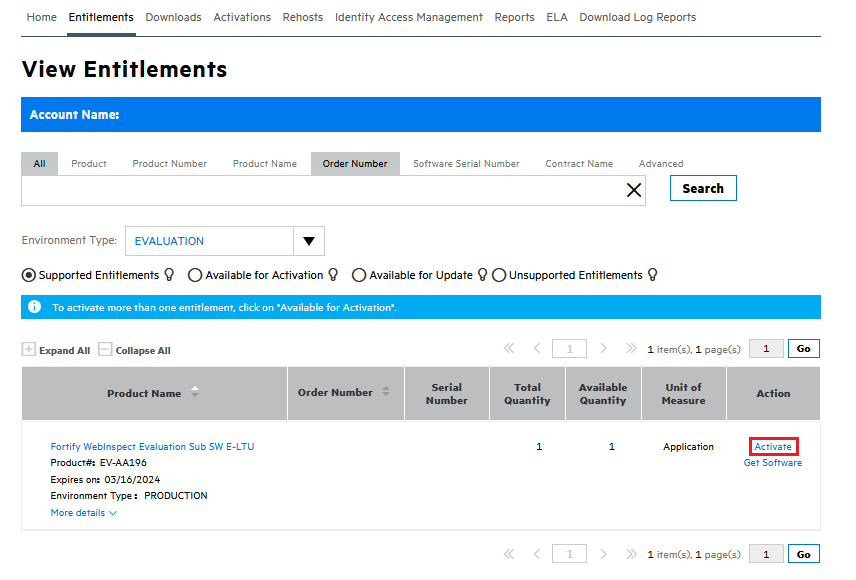The width and height of the screenshot is (856, 580).
Task: Click the lightbulb beside Unsupported Entitlements
Action: (653, 275)
